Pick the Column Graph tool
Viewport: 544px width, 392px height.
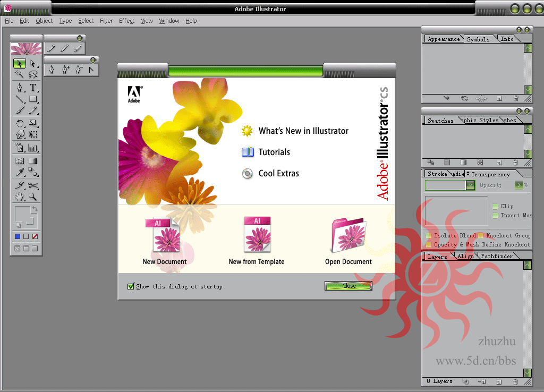point(32,148)
